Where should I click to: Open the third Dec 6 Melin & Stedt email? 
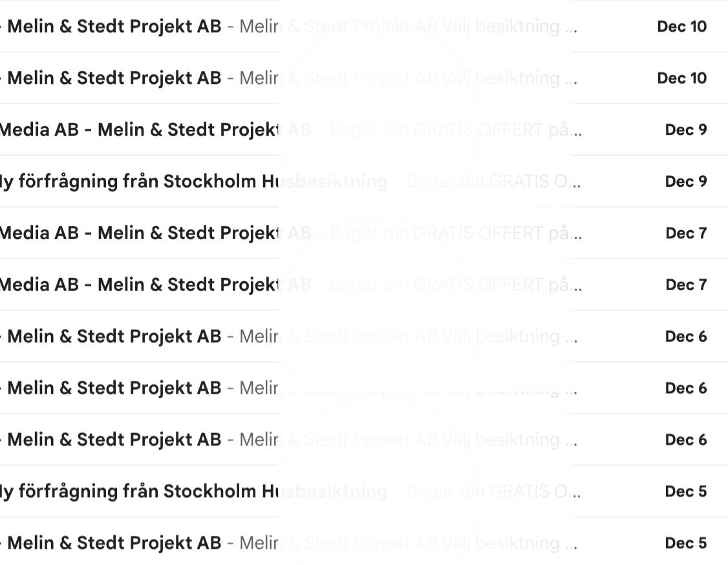point(114,440)
